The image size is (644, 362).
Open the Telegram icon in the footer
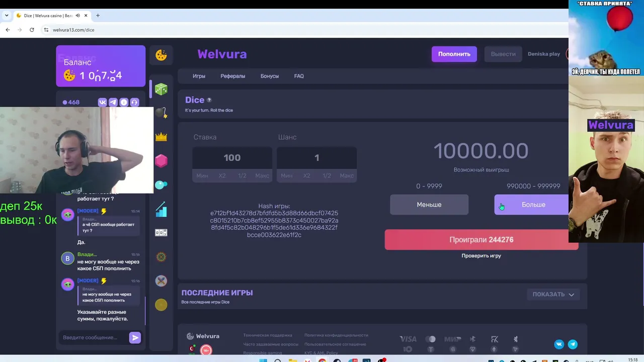point(573,344)
